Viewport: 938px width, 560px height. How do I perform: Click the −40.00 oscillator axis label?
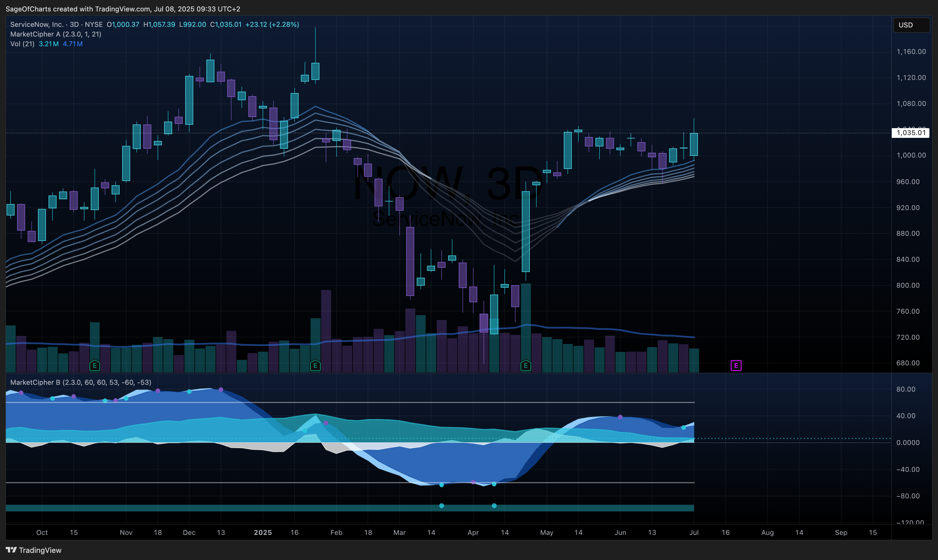(x=908, y=470)
